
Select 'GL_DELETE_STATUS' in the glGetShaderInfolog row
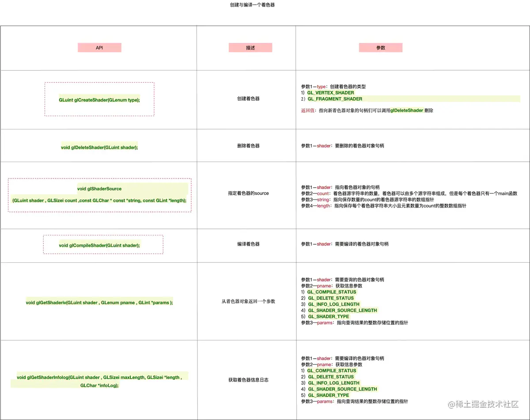(x=331, y=377)
